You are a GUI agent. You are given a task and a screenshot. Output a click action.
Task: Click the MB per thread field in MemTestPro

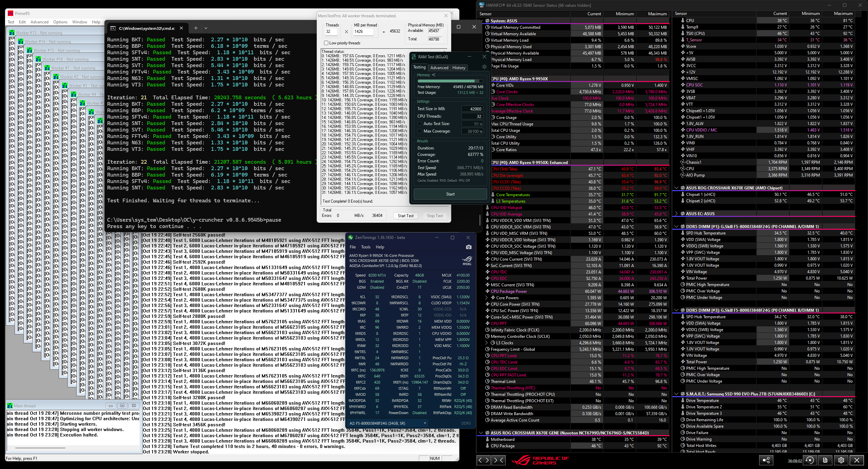click(x=363, y=32)
